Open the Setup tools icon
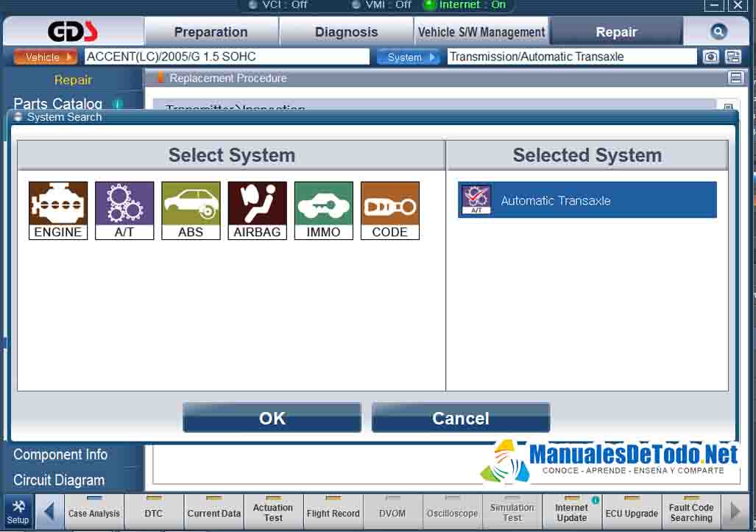 18,511
